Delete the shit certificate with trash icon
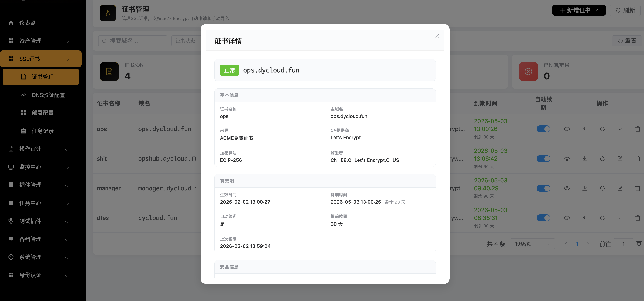Viewport: 644px width, 301px height. pyautogui.click(x=638, y=158)
